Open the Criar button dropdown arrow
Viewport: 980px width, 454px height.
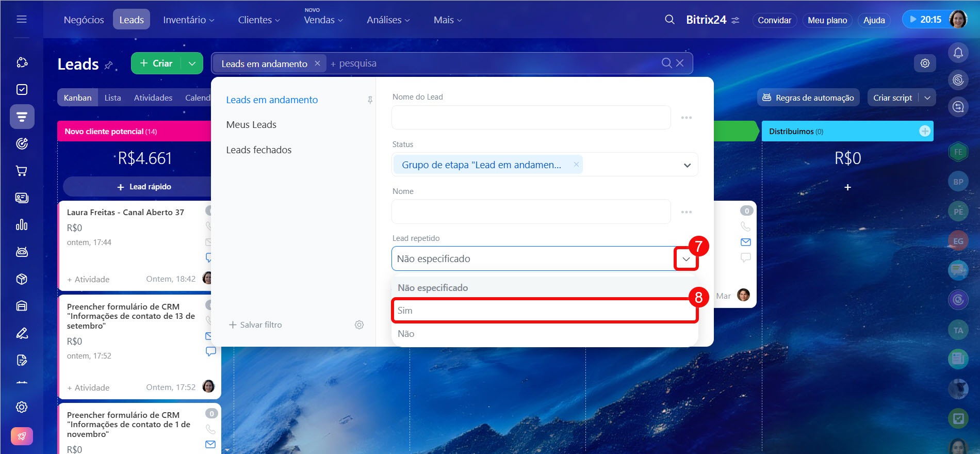click(192, 63)
